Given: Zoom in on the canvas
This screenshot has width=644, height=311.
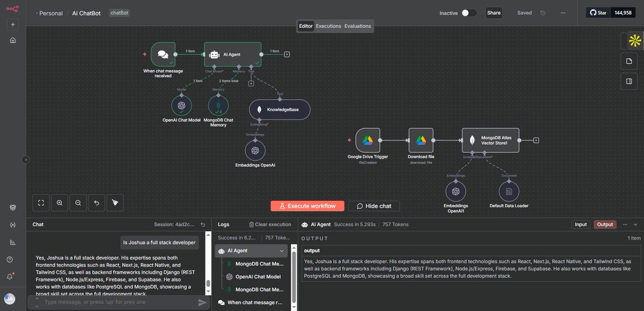Looking at the screenshot, I should tap(60, 203).
